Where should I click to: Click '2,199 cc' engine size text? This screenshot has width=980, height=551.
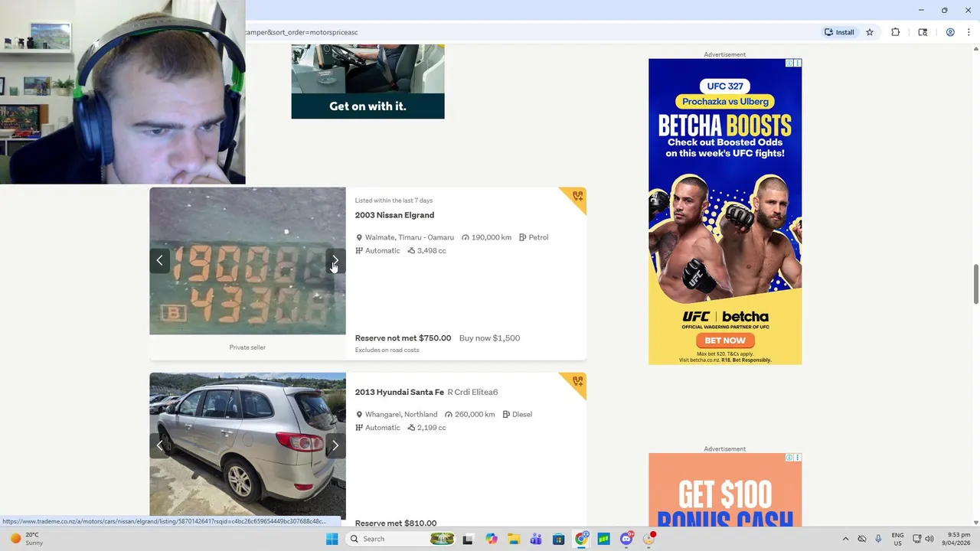tap(431, 428)
